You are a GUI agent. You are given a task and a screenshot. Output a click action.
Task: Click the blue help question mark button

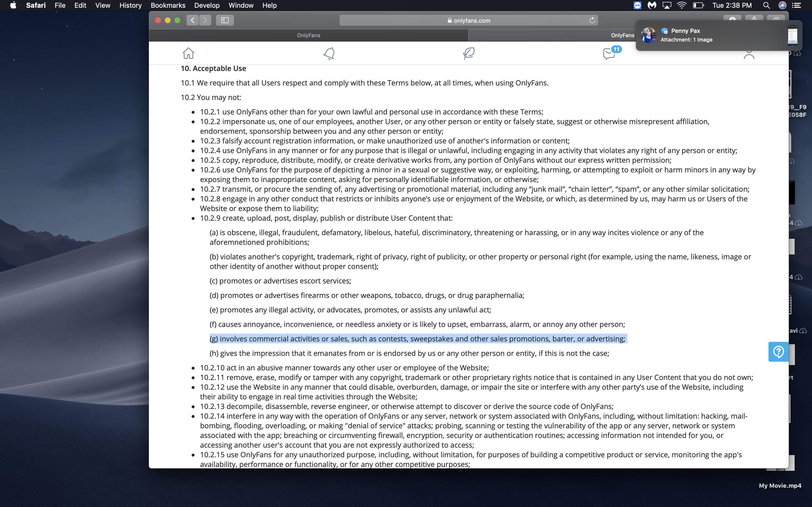click(778, 352)
